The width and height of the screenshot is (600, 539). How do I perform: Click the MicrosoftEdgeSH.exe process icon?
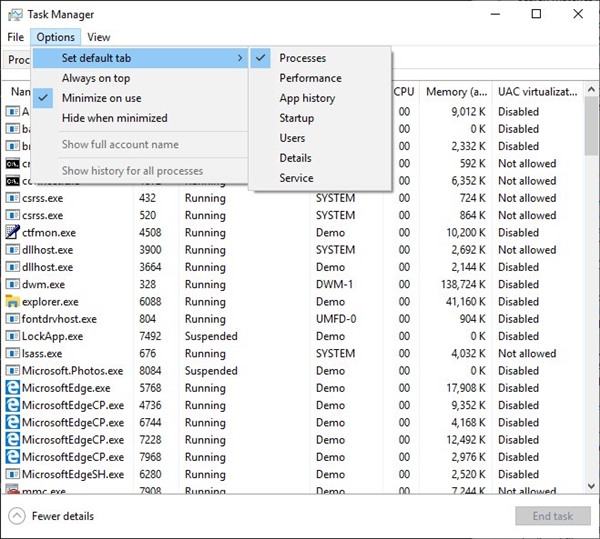(x=13, y=474)
